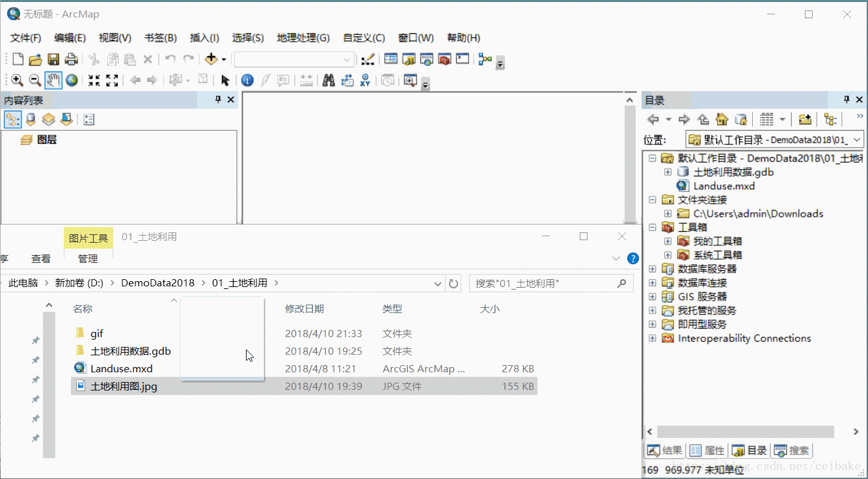Select the Identify tool

point(247,80)
